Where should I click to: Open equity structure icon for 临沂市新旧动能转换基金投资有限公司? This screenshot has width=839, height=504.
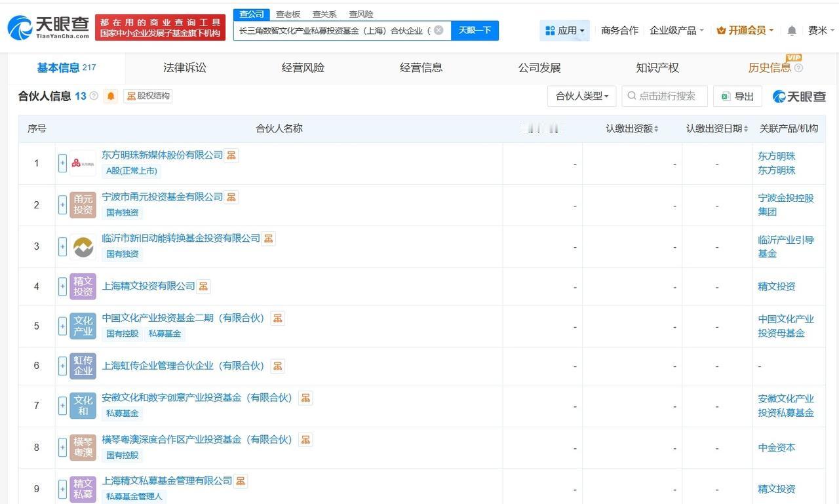click(x=269, y=239)
